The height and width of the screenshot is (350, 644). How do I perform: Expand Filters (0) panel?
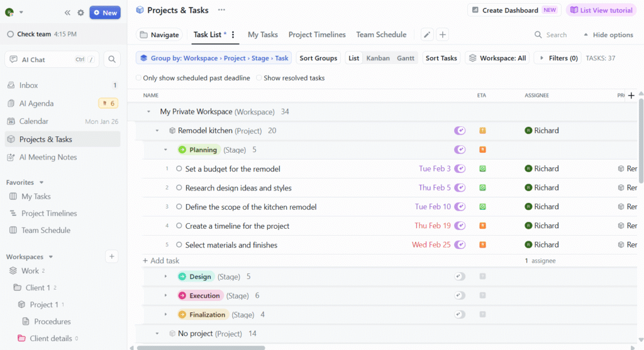pos(558,58)
